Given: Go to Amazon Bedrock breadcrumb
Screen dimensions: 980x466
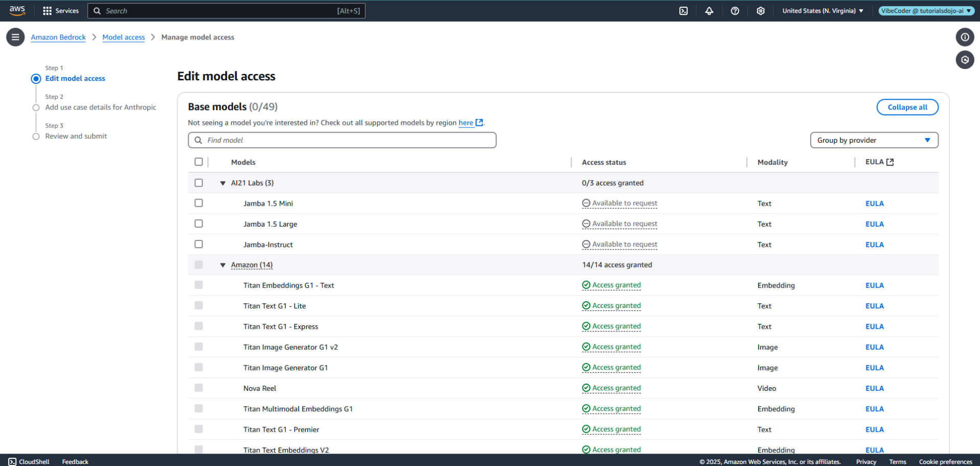Looking at the screenshot, I should click(58, 37).
